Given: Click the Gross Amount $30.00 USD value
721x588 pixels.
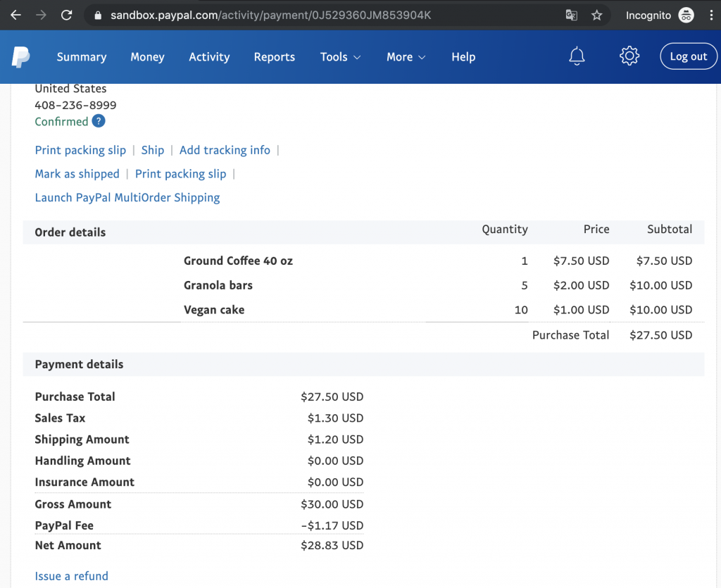Looking at the screenshot, I should tap(332, 504).
